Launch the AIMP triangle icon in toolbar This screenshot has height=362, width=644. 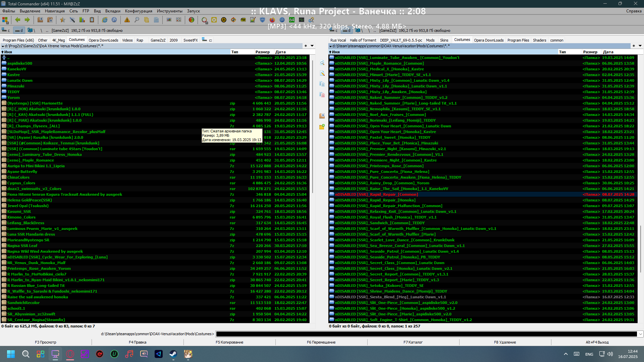[224, 20]
